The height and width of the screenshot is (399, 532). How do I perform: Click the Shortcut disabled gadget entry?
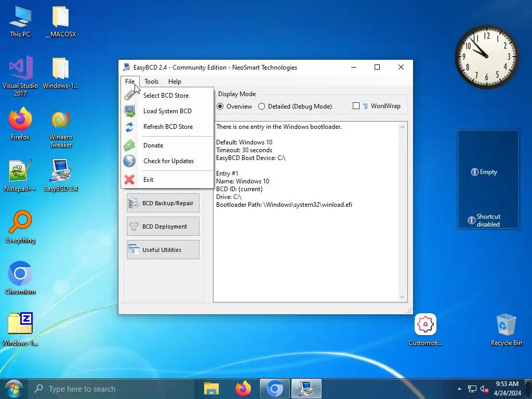point(484,220)
